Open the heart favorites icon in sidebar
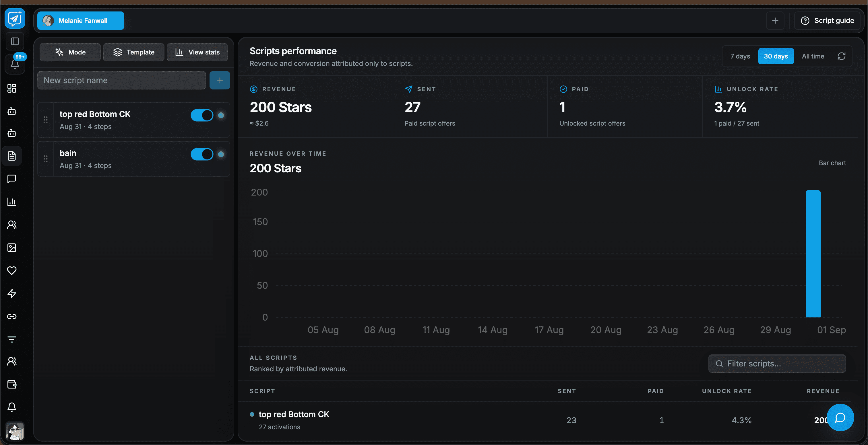The height and width of the screenshot is (445, 868). click(12, 271)
